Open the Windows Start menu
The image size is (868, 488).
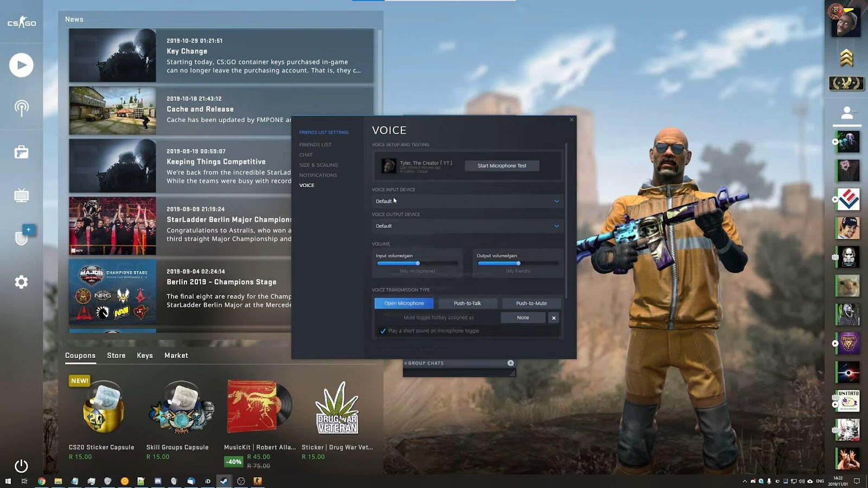[8, 481]
